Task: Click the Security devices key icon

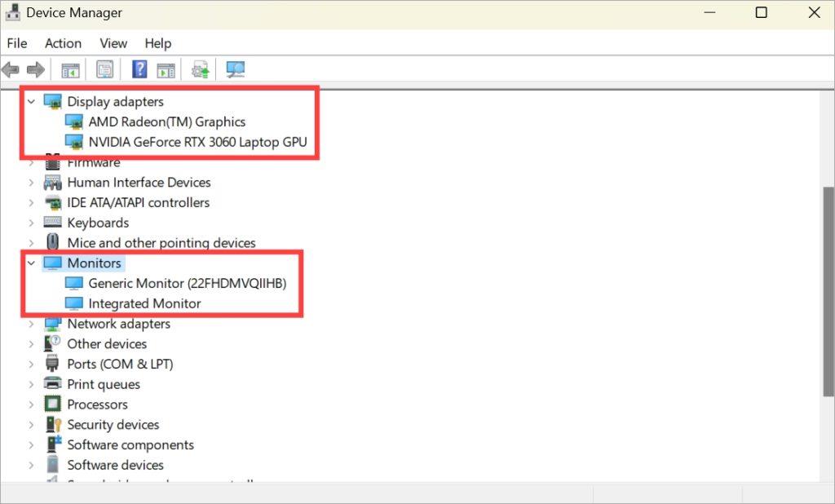Action: tap(53, 424)
